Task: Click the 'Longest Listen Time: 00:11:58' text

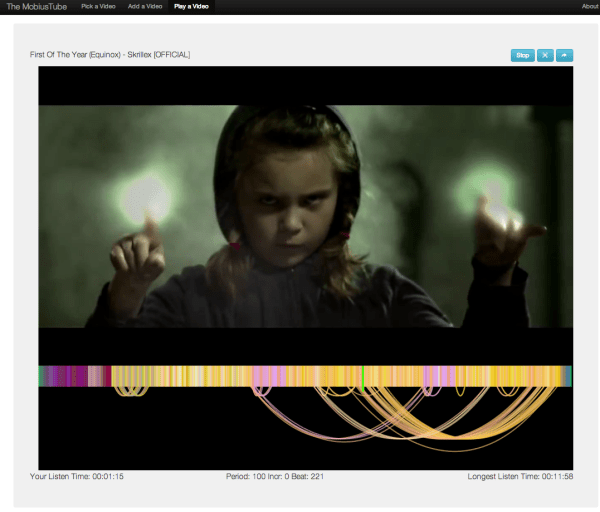Action: 520,476
